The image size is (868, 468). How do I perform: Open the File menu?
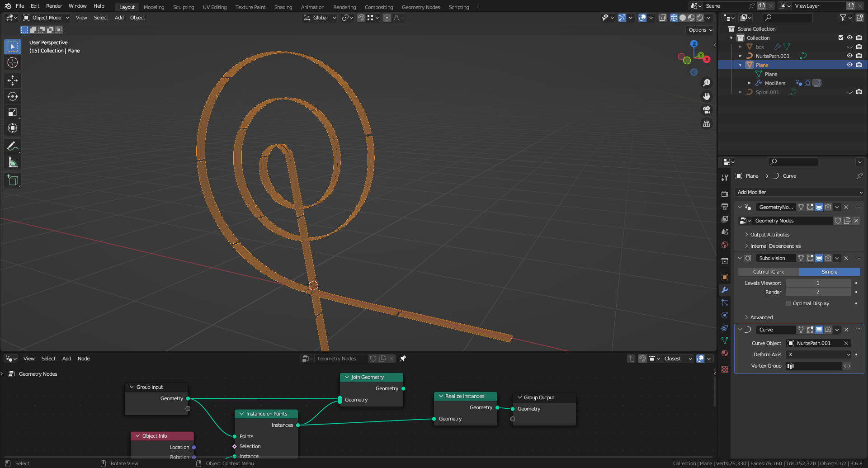[20, 6]
